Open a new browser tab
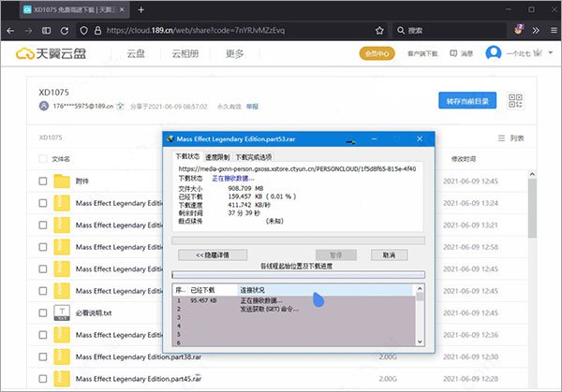The width and height of the screenshot is (562, 392). coord(140,10)
